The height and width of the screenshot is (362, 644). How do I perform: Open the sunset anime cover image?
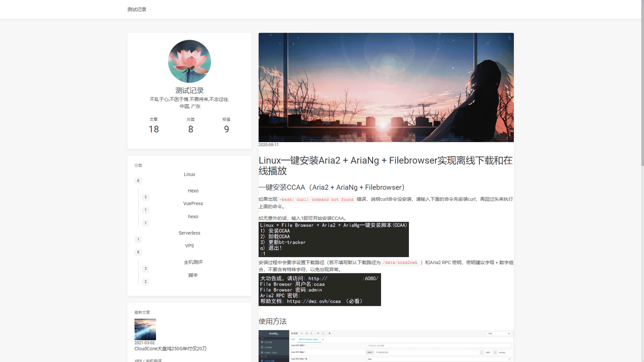tap(386, 87)
